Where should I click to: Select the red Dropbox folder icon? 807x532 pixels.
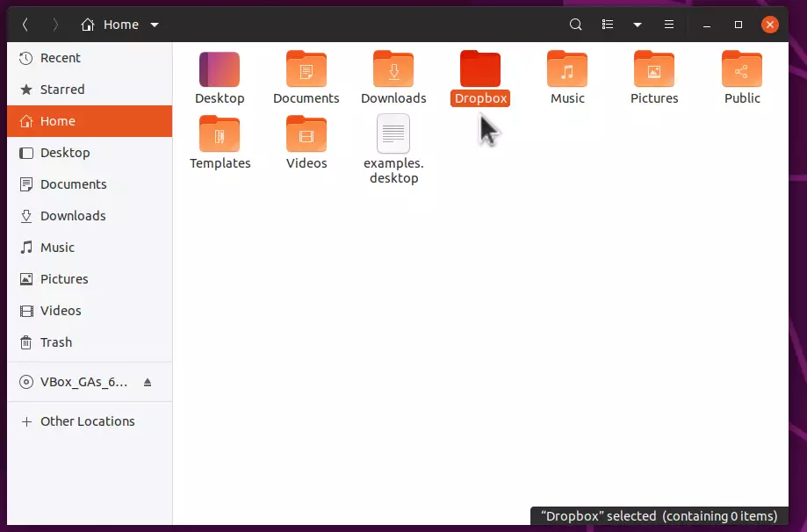point(480,69)
